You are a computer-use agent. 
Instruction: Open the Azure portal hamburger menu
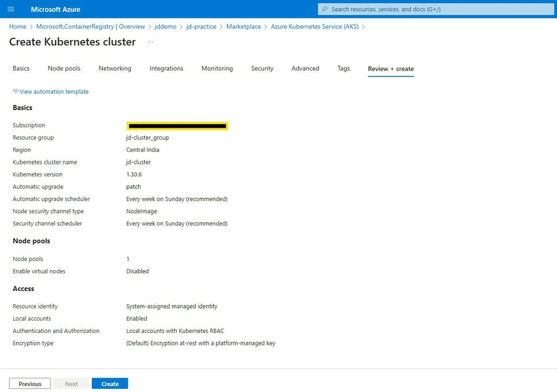[x=10, y=9]
